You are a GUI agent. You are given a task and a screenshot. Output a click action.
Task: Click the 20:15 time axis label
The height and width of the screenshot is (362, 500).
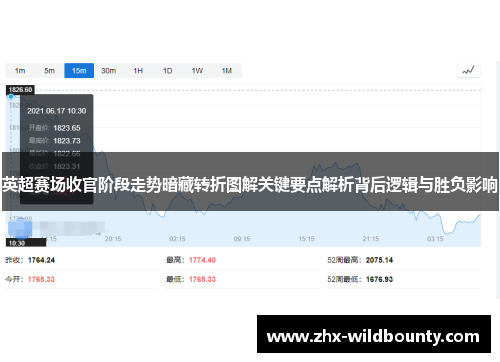point(113,239)
